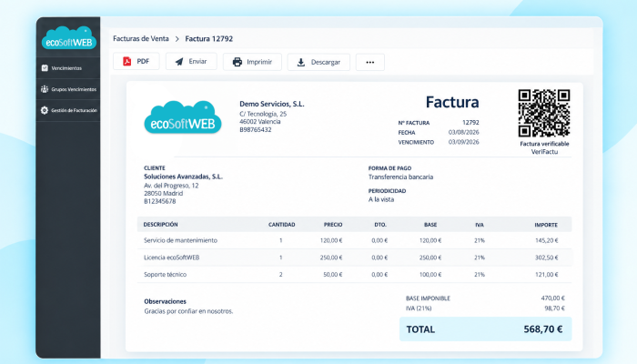Click the printer icon
Screen dimensions: 637x364
click(238, 62)
